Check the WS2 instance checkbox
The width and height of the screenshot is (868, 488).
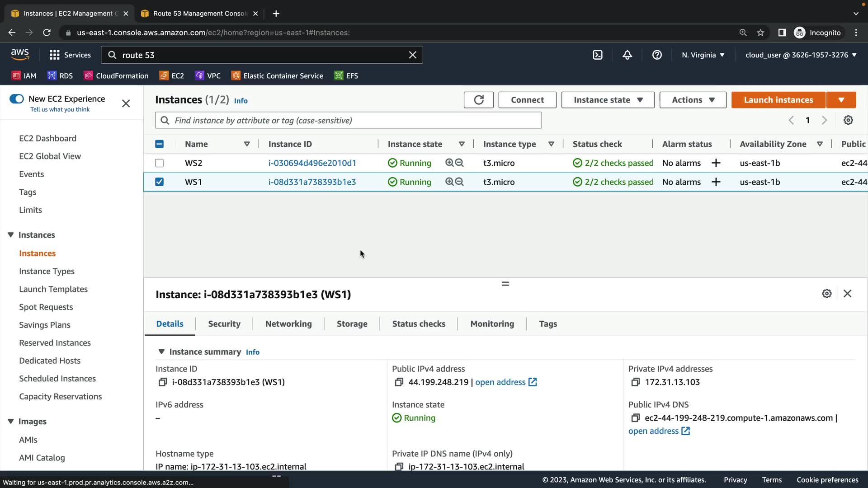159,163
